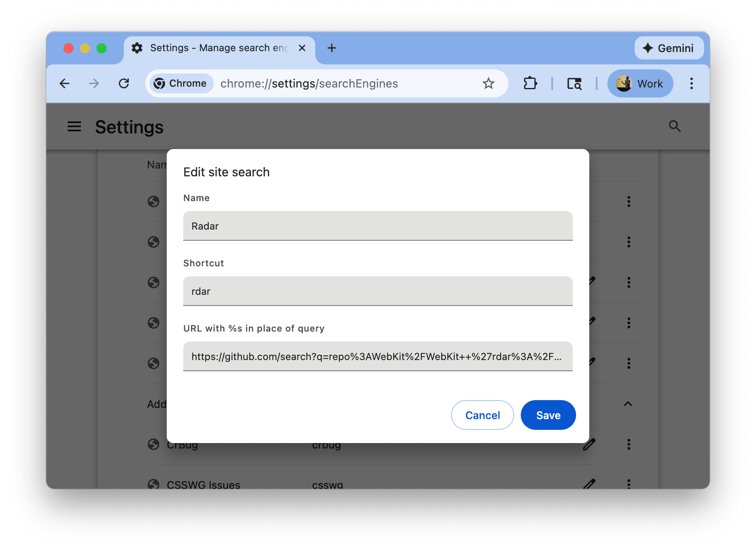Click the Chrome site info chip
The image size is (756, 550).
click(x=181, y=83)
